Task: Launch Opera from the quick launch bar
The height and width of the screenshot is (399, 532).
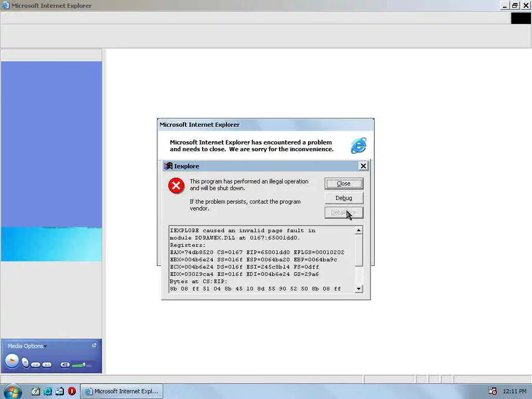Action: tap(72, 391)
